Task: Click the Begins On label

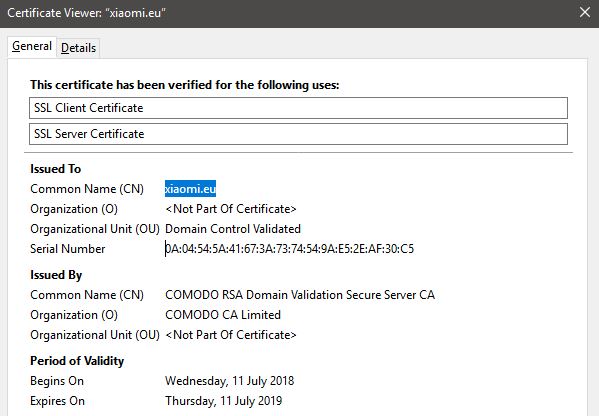Action: pyautogui.click(x=57, y=381)
